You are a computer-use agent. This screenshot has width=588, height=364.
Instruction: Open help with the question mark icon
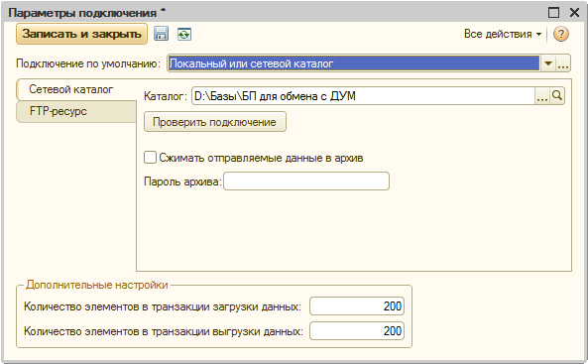tap(561, 34)
